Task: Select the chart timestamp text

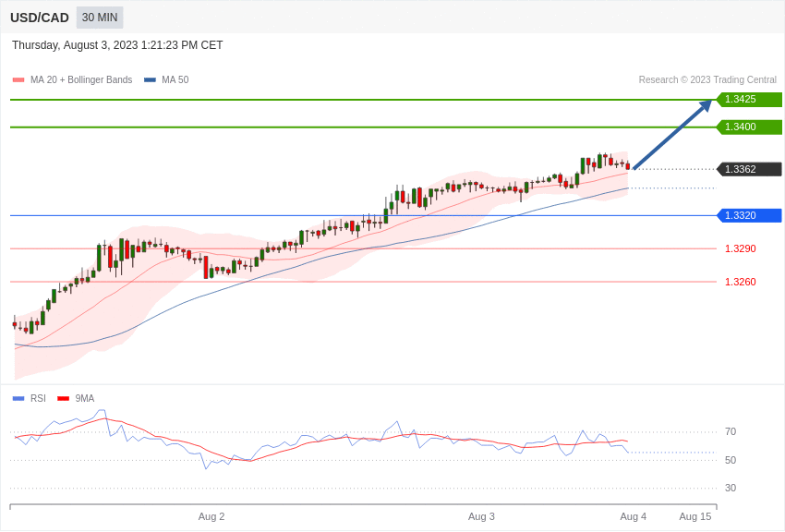Action: pyautogui.click(x=117, y=45)
